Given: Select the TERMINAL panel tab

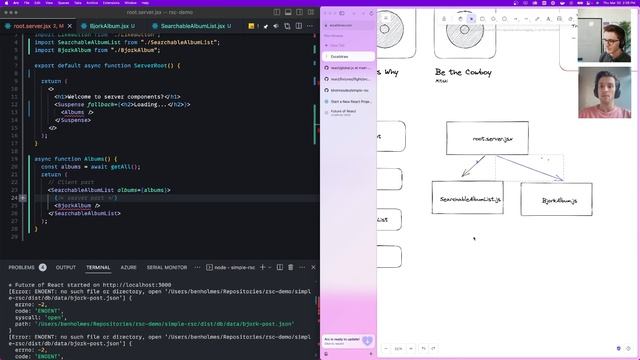Looking at the screenshot, I should 98,267.
